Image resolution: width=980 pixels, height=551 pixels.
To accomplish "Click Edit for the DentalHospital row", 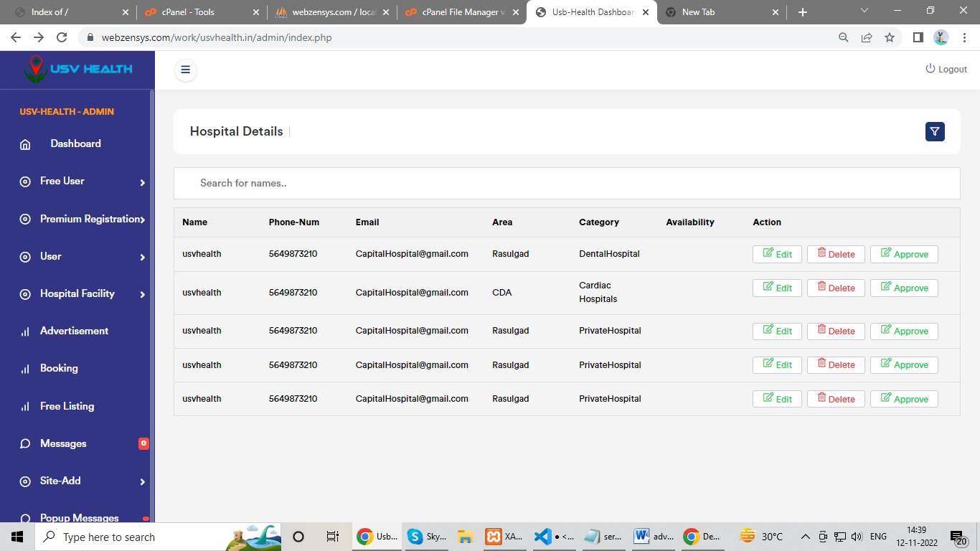I will click(x=777, y=254).
